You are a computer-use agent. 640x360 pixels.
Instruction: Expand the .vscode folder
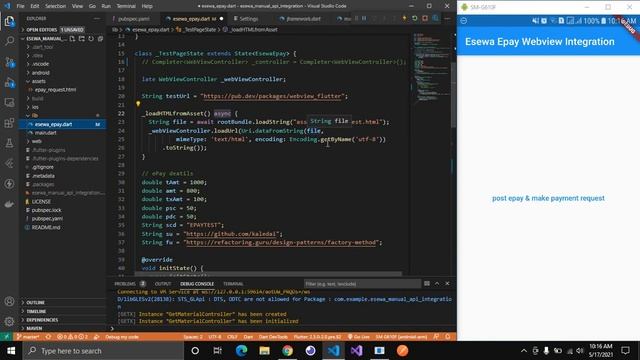tap(40, 64)
